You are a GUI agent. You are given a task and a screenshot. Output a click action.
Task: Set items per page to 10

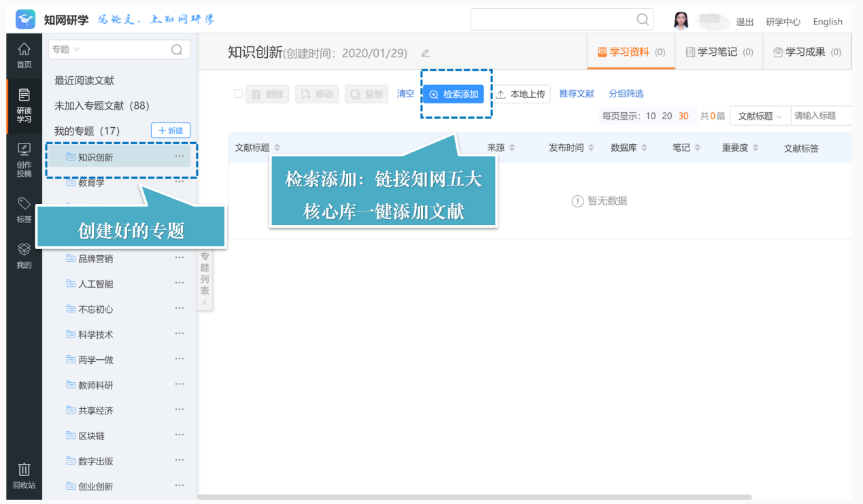pyautogui.click(x=651, y=116)
